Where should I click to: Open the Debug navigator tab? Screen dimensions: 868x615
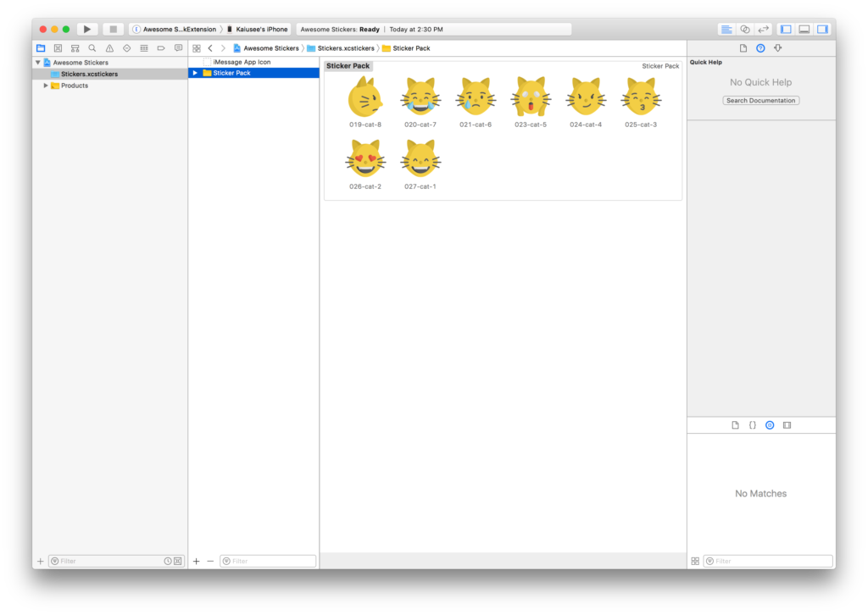tap(144, 48)
